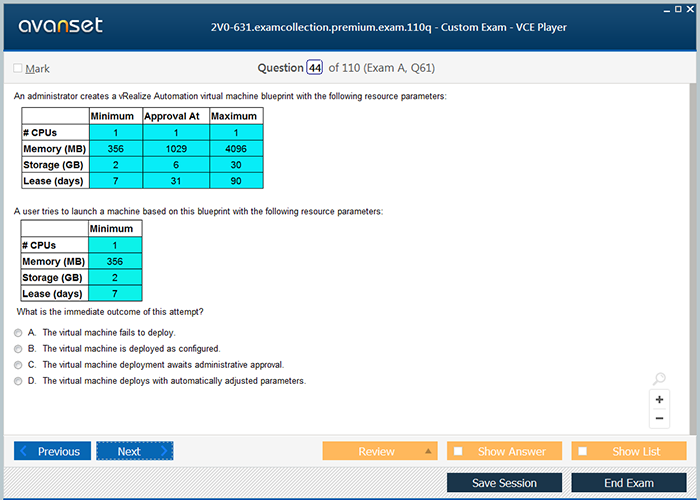Select answer A: virtual machine fails to deploy

coord(19,333)
